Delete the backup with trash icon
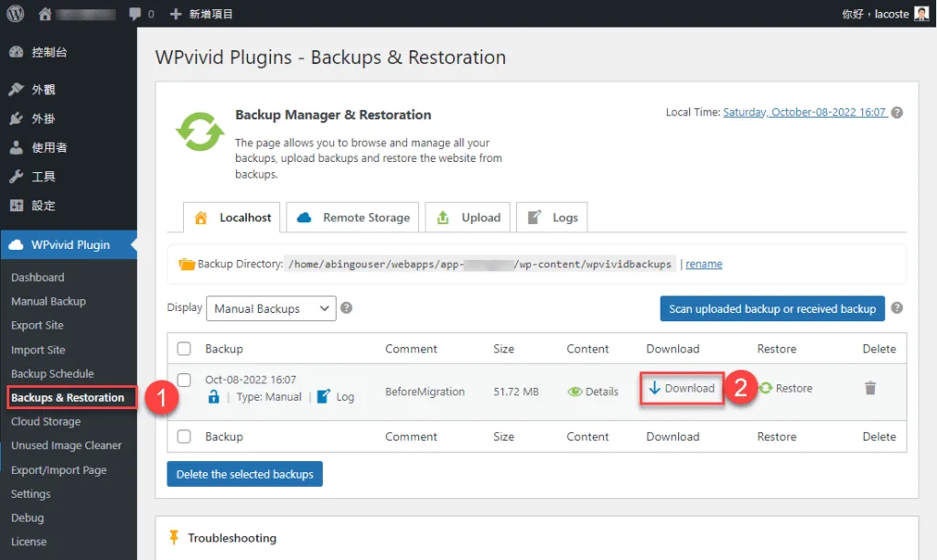Screen dimensions: 937x560 [870, 388]
